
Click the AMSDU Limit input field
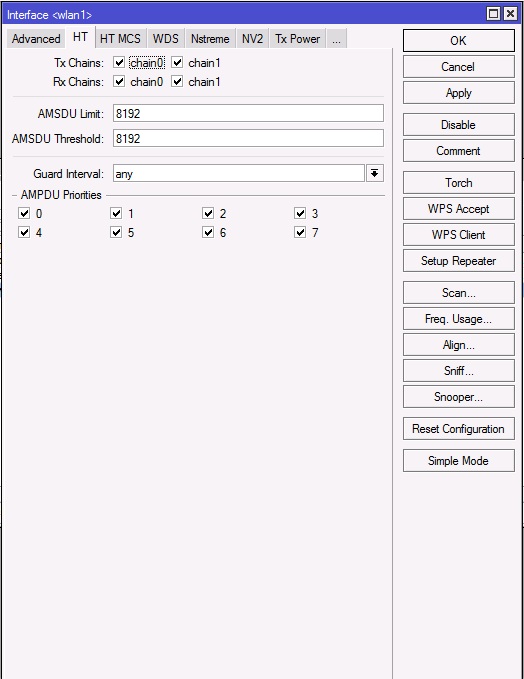pos(248,113)
